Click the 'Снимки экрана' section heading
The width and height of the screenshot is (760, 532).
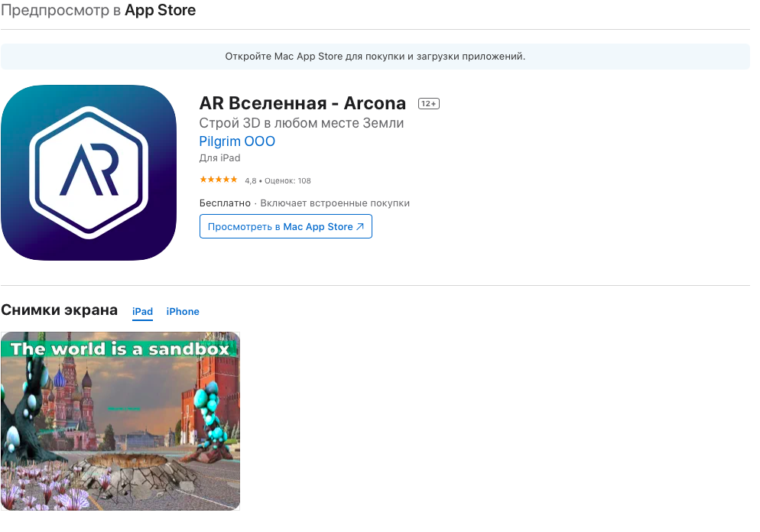59,310
